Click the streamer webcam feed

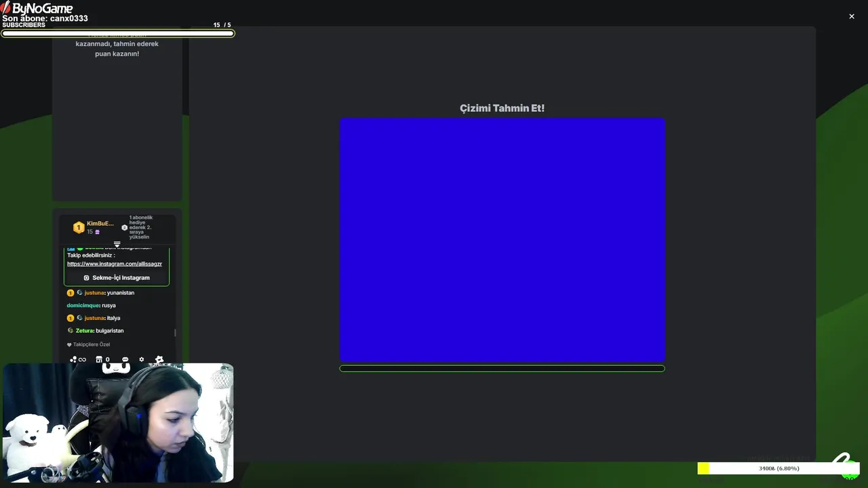coord(118,423)
